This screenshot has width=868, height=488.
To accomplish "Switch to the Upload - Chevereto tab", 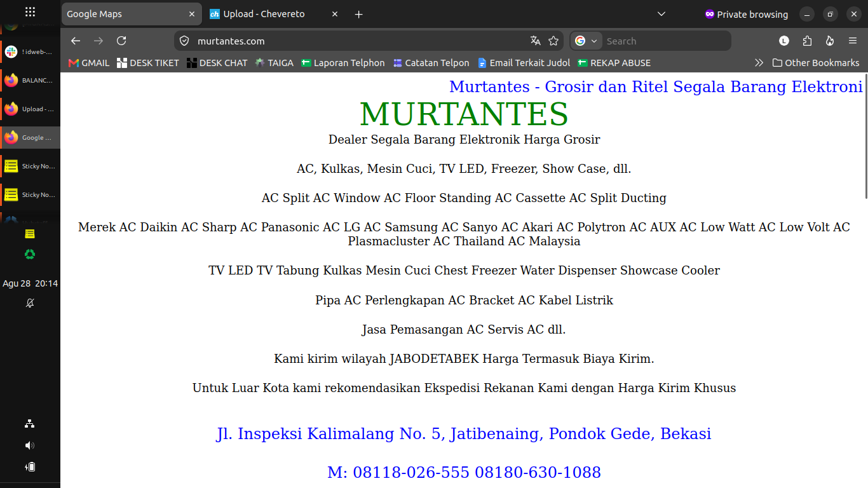I will pyautogui.click(x=275, y=14).
